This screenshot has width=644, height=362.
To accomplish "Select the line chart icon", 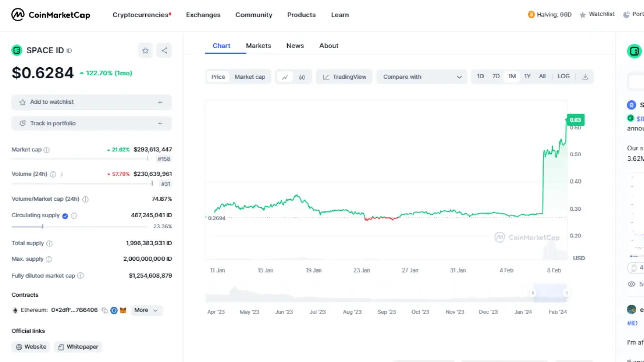I will [x=285, y=77].
